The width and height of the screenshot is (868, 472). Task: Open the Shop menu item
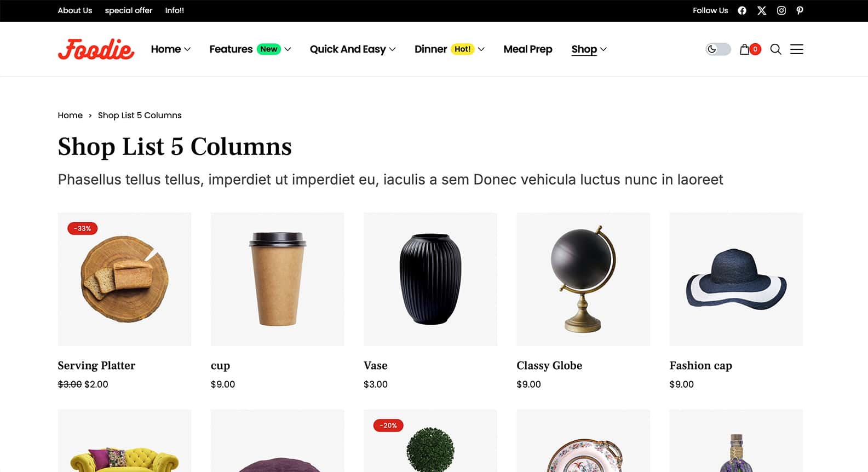click(589, 49)
